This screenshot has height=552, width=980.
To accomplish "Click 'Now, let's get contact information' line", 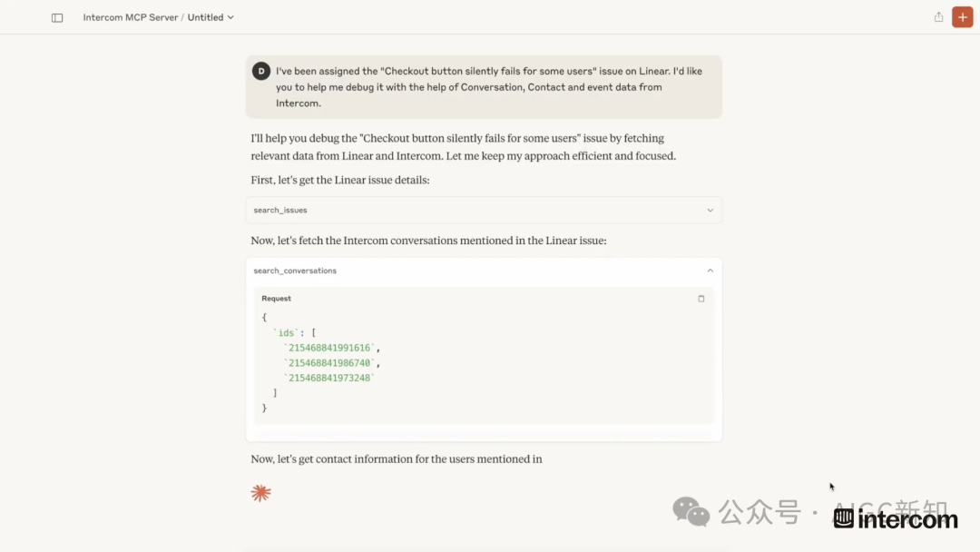I will (397, 458).
